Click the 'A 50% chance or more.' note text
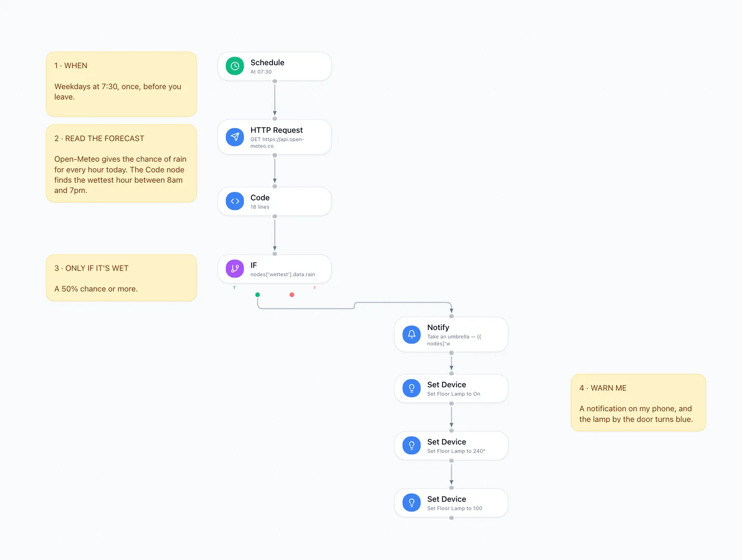 click(x=96, y=289)
